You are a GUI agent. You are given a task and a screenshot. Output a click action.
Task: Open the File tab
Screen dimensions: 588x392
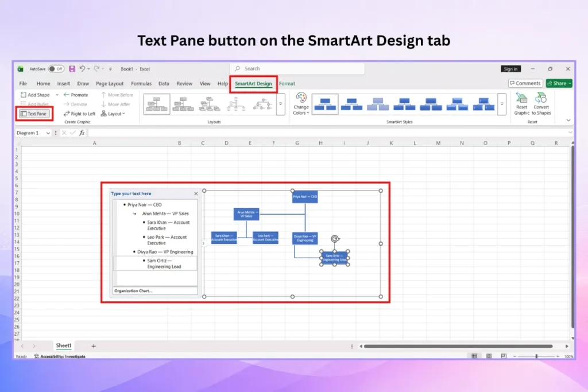click(x=23, y=84)
